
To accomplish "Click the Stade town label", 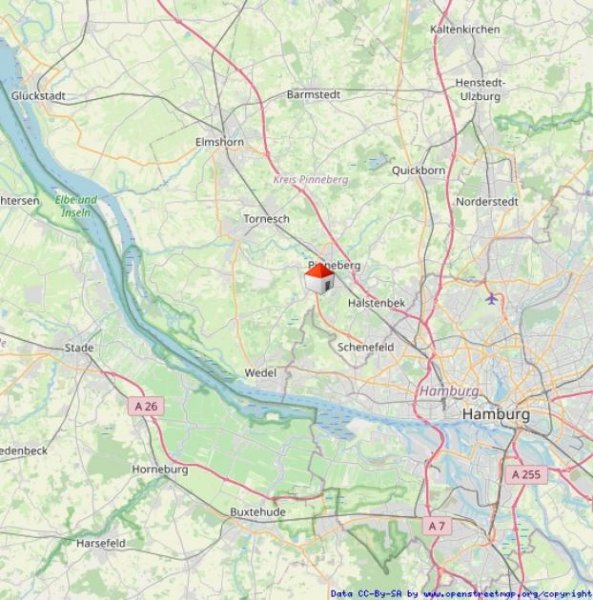I will pyautogui.click(x=79, y=348).
